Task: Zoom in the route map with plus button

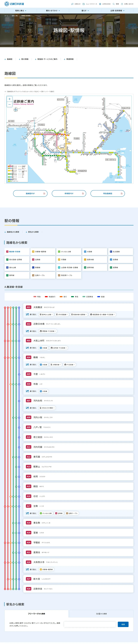Action: pyautogui.click(x=10, y=99)
